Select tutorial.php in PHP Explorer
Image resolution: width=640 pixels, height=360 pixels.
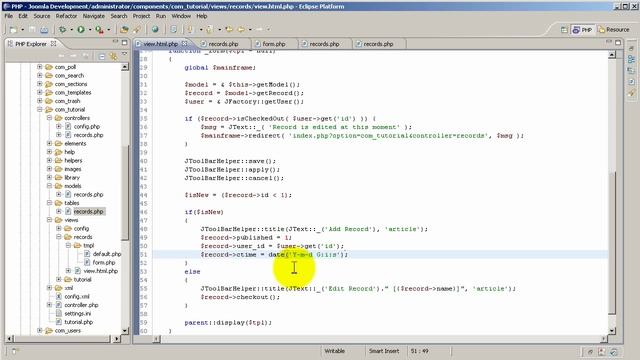pos(78,322)
